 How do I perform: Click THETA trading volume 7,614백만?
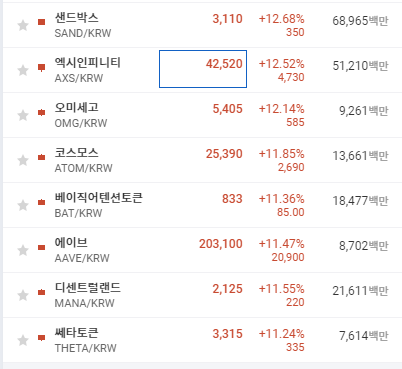coord(364,335)
